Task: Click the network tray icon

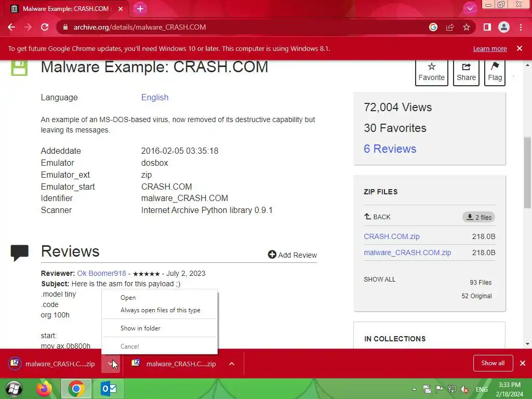Action: 451,390
